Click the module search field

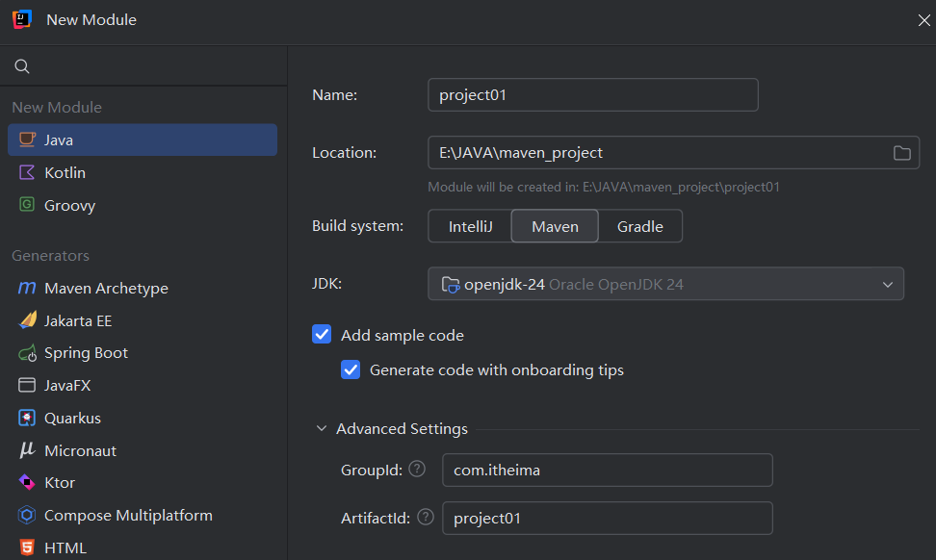point(143,66)
